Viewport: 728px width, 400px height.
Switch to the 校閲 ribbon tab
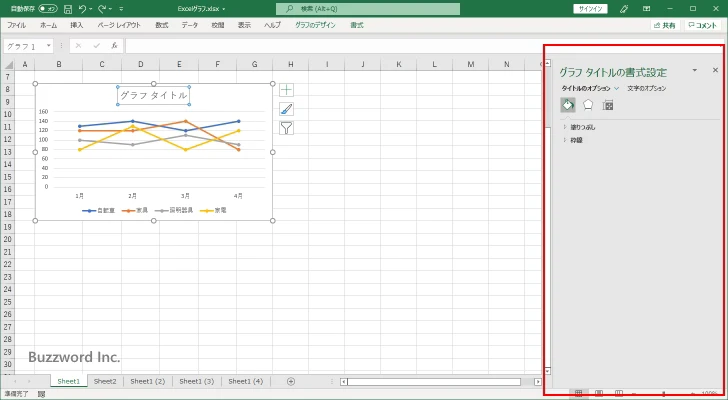(218, 25)
